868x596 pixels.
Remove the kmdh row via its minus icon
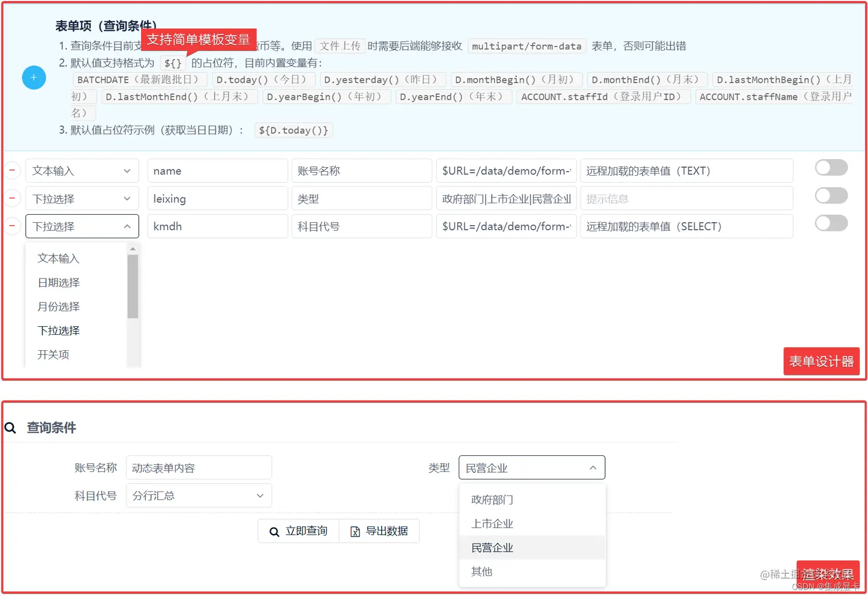13,226
